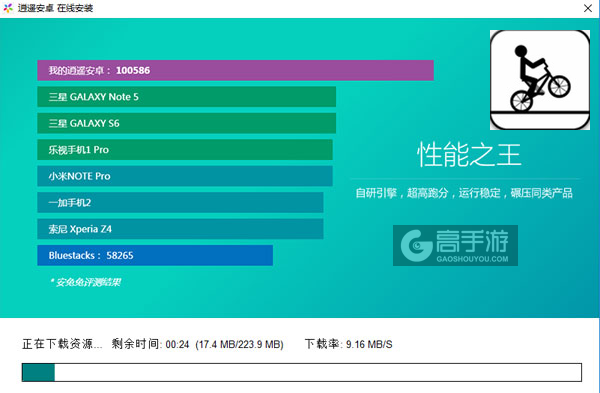Screen dimensions: 600x393
Task: Click the Samsung GALAXY Note 5 bar
Action: 186,97
